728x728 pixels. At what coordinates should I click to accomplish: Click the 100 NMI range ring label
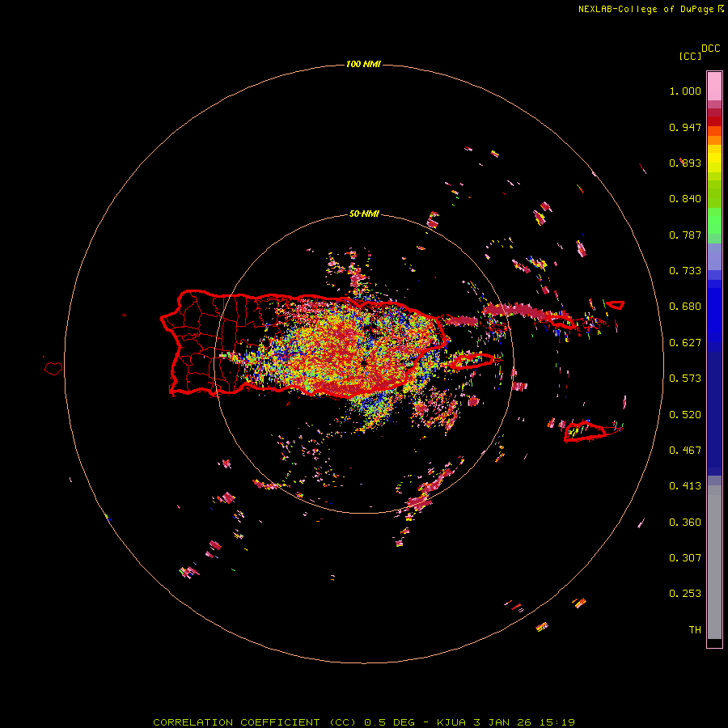coord(363,64)
